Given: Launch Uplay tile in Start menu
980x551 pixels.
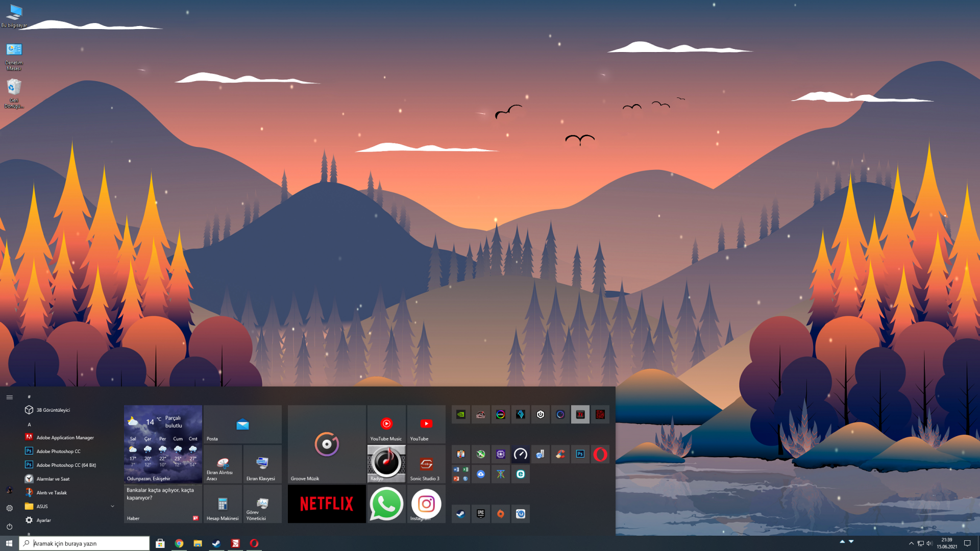Looking at the screenshot, I should 520,514.
